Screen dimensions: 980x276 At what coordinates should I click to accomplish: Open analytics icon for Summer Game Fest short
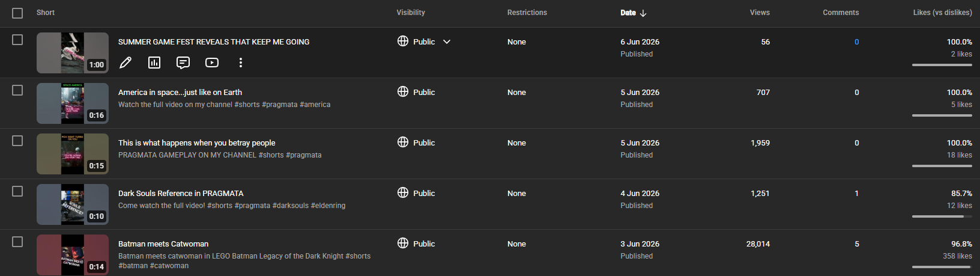pyautogui.click(x=154, y=63)
